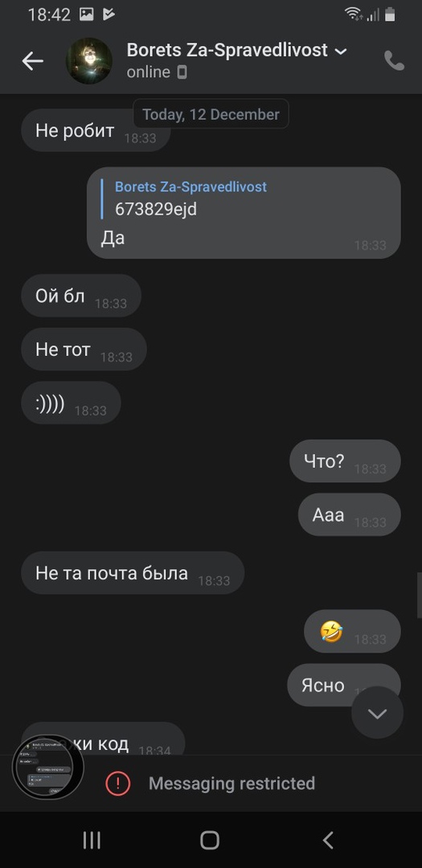This screenshot has height=868, width=422.
Task: Select the 'Не робит' message bubble
Action: click(96, 131)
